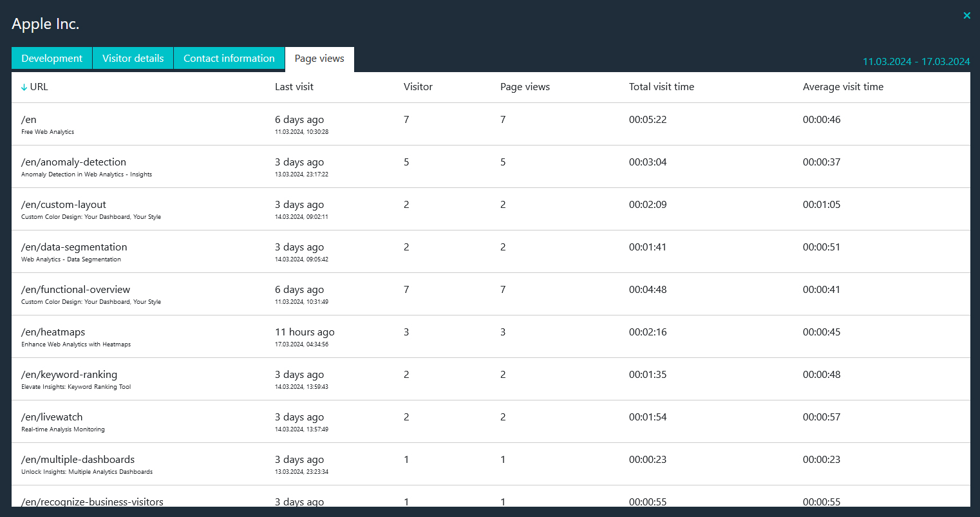Viewport: 980px width, 517px height.
Task: Switch to the Development tab
Action: (x=52, y=58)
